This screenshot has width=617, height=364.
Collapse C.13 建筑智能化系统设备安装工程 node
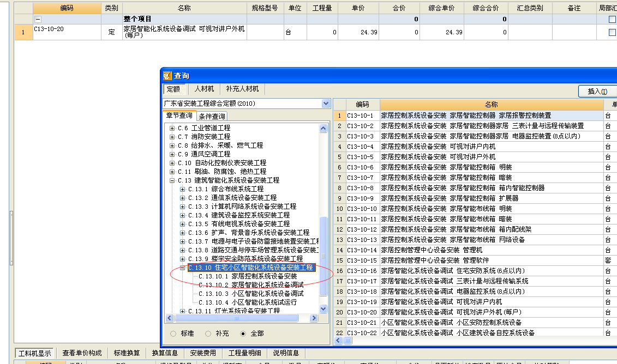[x=172, y=180]
